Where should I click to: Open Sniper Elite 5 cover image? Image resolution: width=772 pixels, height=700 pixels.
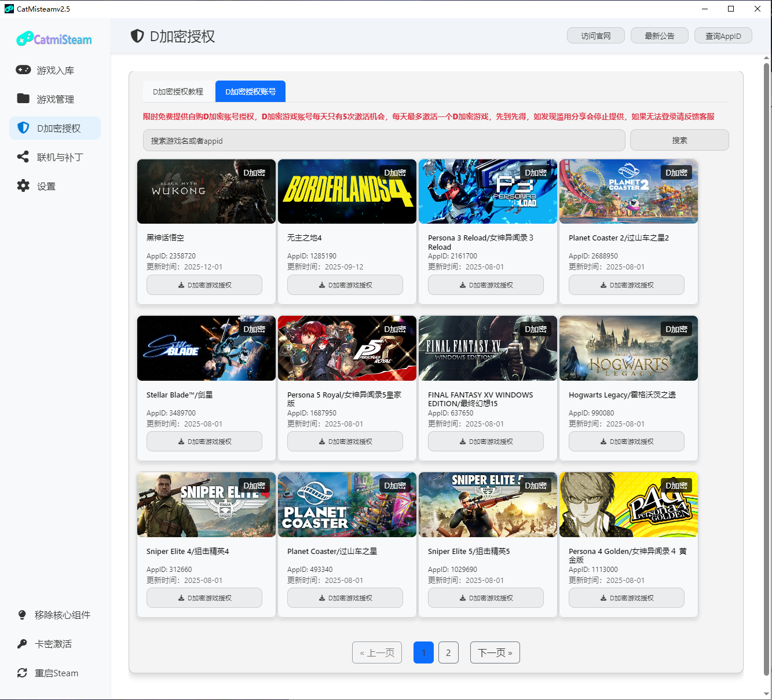(488, 505)
